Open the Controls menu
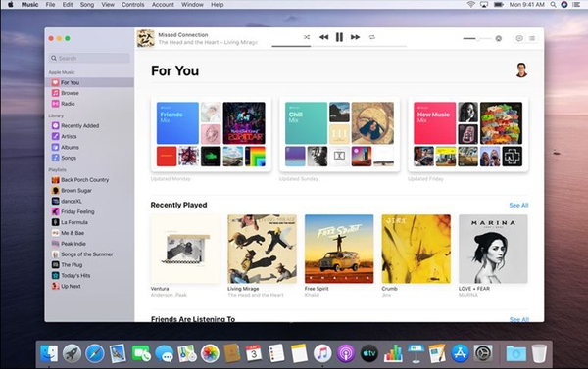 coord(132,5)
